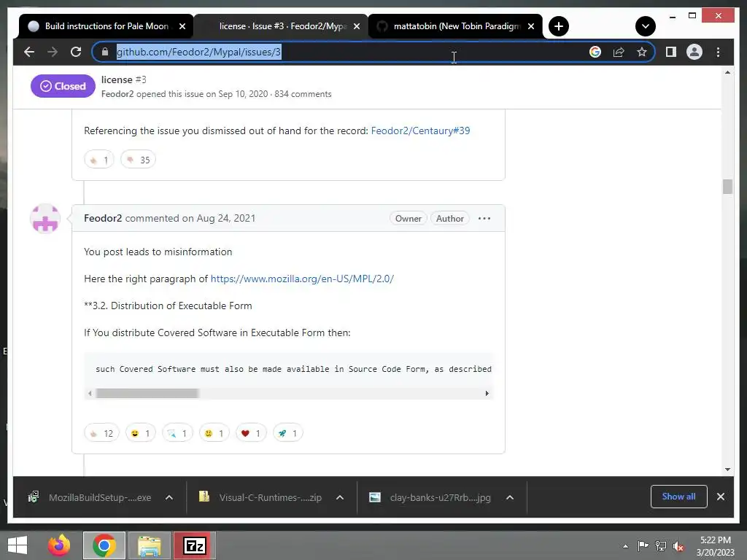Expand clay-banks jpg download options
The height and width of the screenshot is (560, 747).
click(x=510, y=497)
